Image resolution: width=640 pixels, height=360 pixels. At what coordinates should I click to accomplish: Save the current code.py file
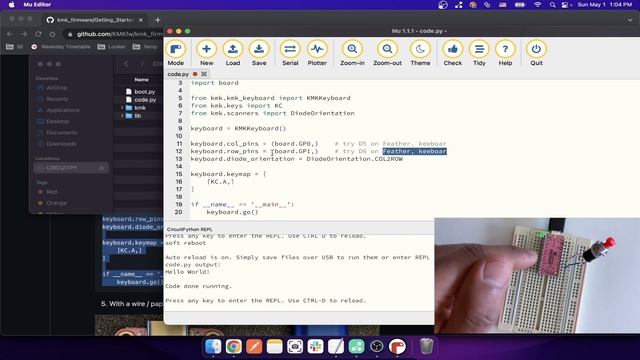pos(259,53)
